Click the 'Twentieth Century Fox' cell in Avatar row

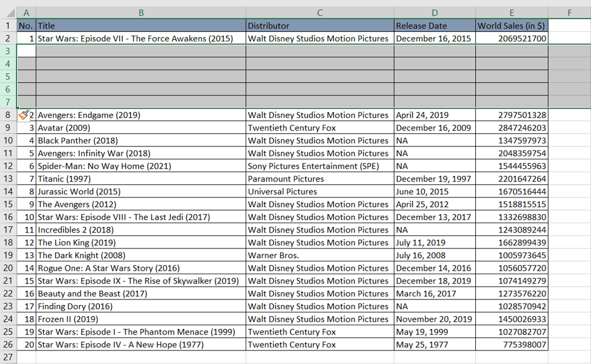tap(320, 128)
